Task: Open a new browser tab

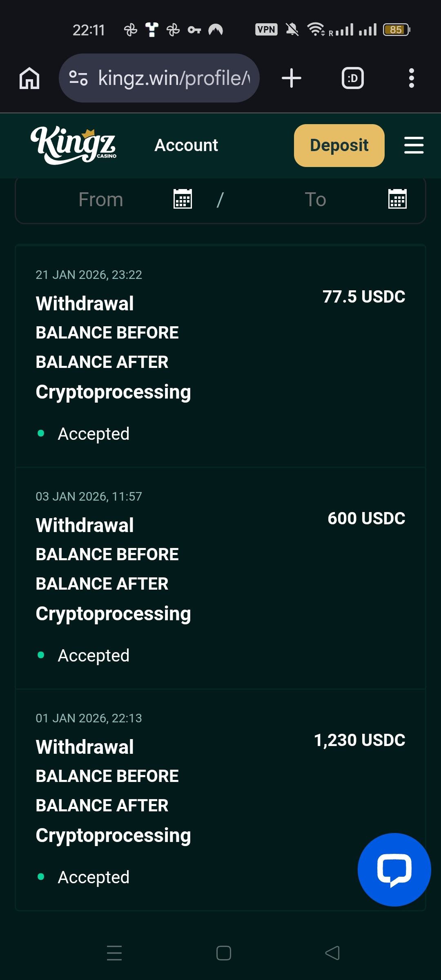Action: click(292, 78)
